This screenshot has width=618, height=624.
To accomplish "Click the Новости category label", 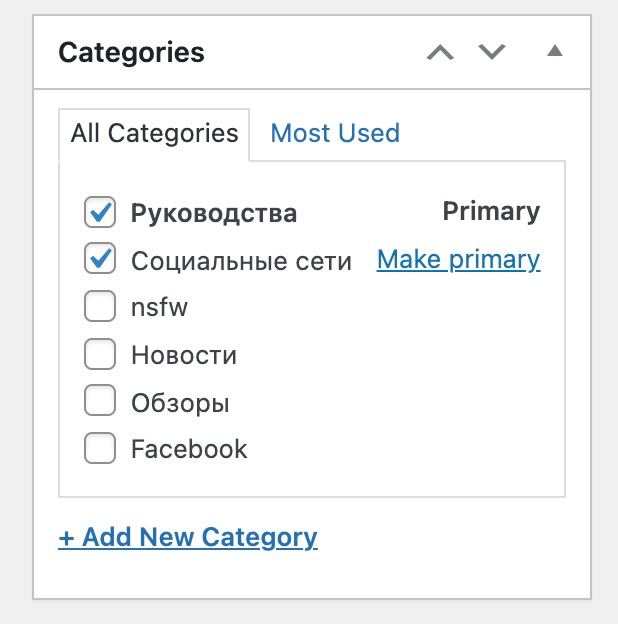I will click(183, 355).
